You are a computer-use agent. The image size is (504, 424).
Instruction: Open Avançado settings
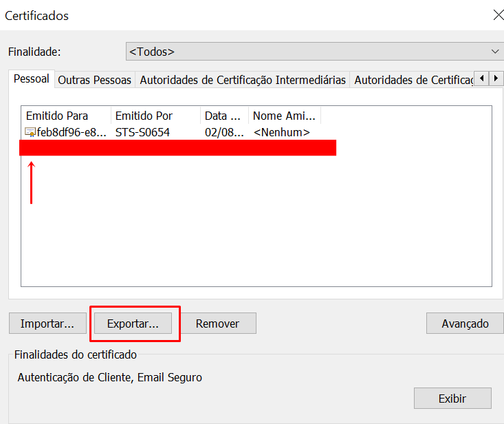point(465,324)
